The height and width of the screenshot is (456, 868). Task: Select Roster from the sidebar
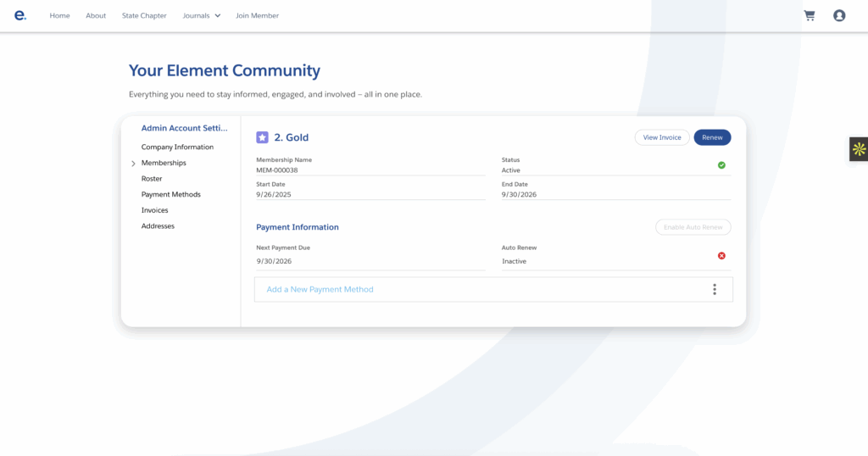(152, 179)
